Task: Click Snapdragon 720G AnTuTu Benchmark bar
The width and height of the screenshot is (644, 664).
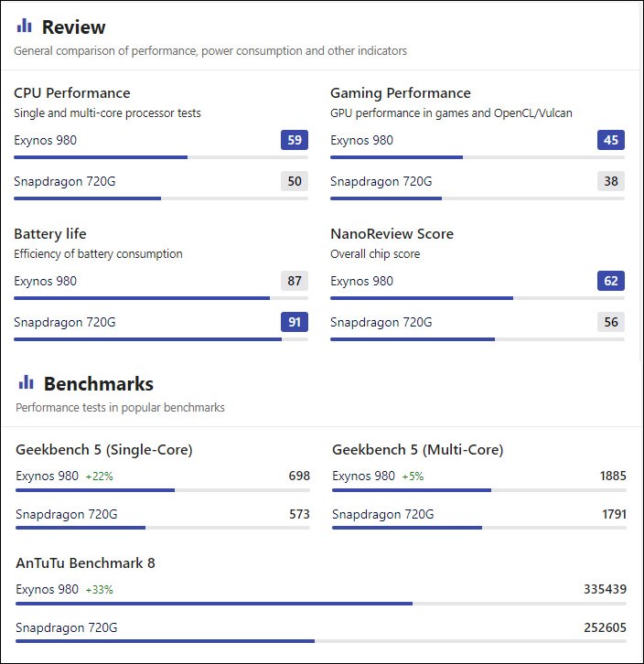Action: [x=321, y=641]
